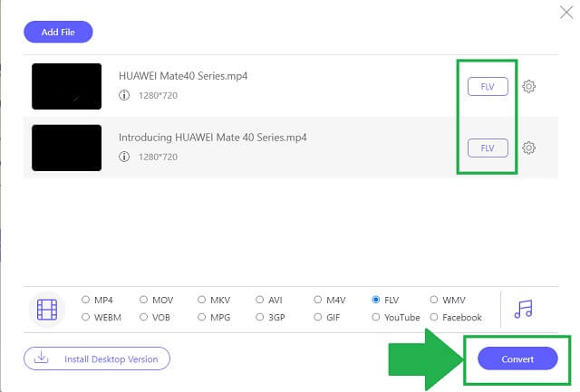Image resolution: width=580 pixels, height=392 pixels.
Task: Start conversion with the Convert button
Action: click(517, 359)
